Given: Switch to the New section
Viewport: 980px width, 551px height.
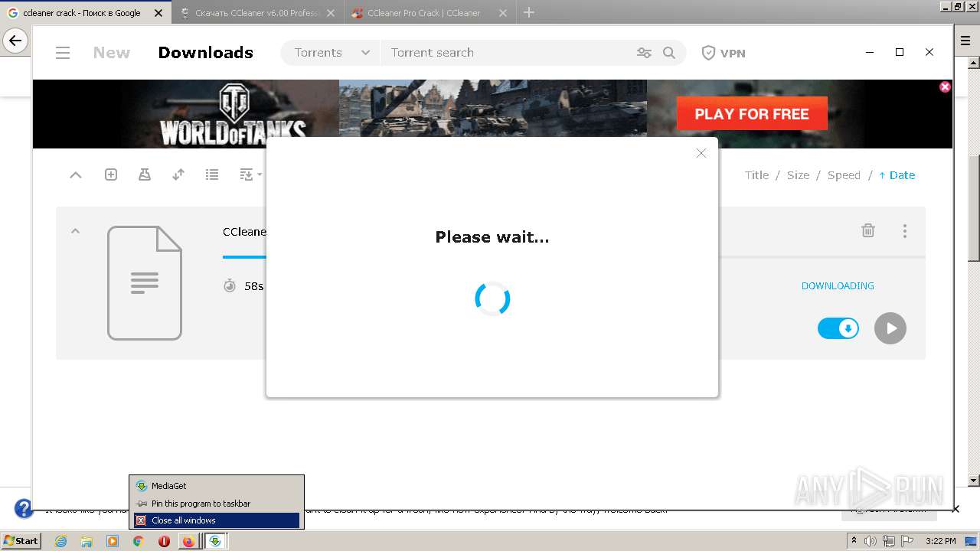Looking at the screenshot, I should pyautogui.click(x=112, y=53).
